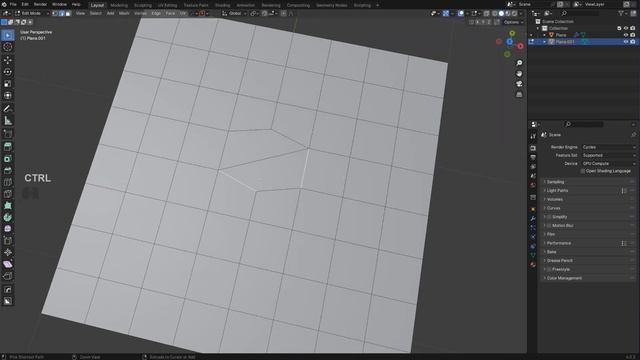The image size is (640, 360).
Task: Click the viewport pan hand icon
Action: (x=519, y=74)
